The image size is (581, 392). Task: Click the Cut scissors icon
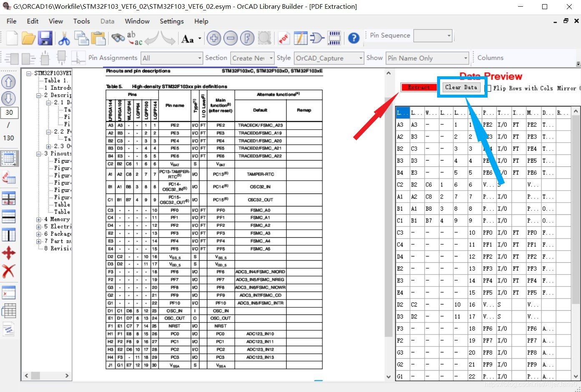pyautogui.click(x=64, y=38)
